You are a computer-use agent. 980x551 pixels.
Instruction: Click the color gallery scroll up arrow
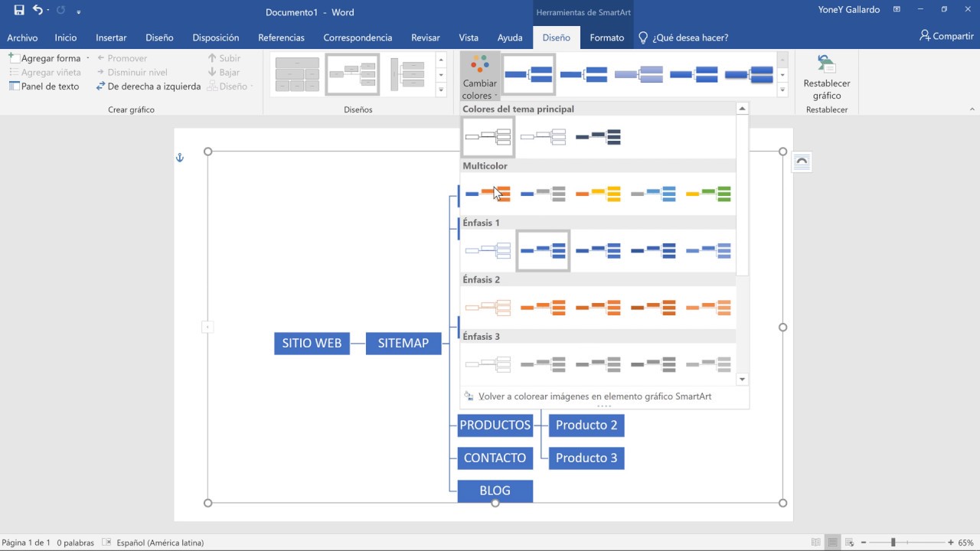pyautogui.click(x=742, y=109)
